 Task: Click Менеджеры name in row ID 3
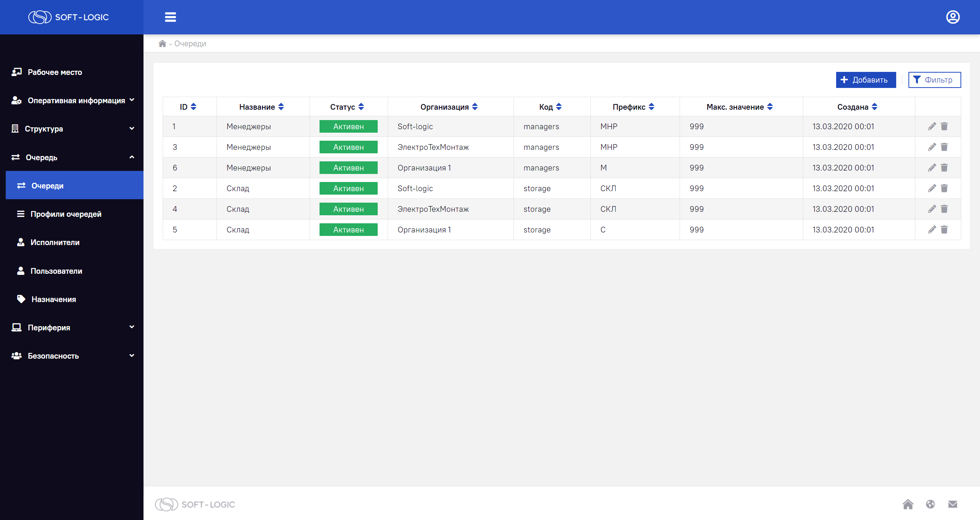249,147
